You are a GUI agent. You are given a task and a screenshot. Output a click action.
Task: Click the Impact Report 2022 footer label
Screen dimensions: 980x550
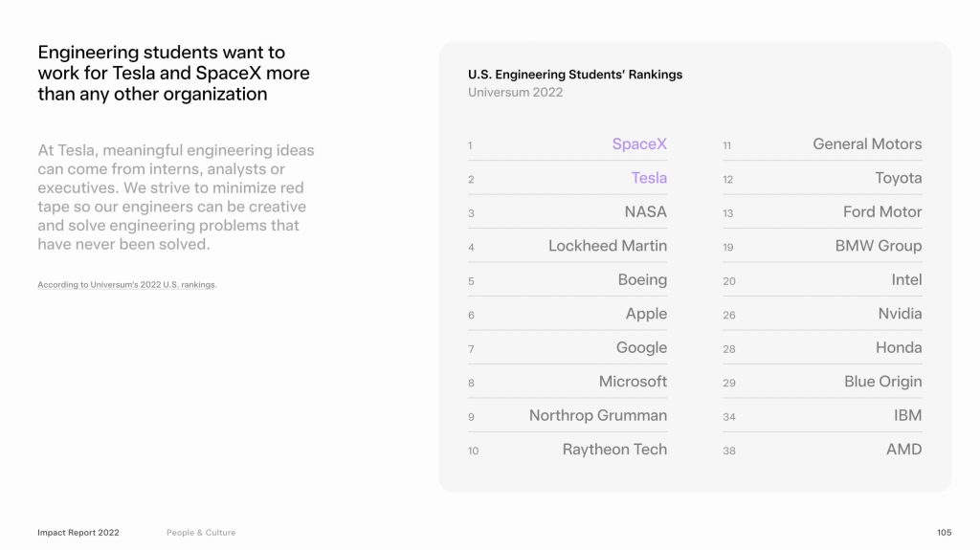[x=78, y=533]
